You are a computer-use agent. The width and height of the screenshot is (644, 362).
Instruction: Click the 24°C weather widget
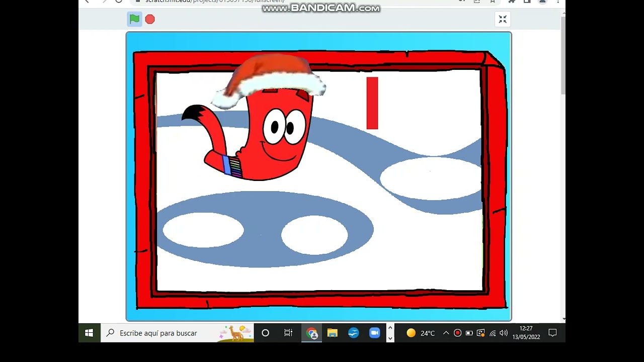pos(421,333)
